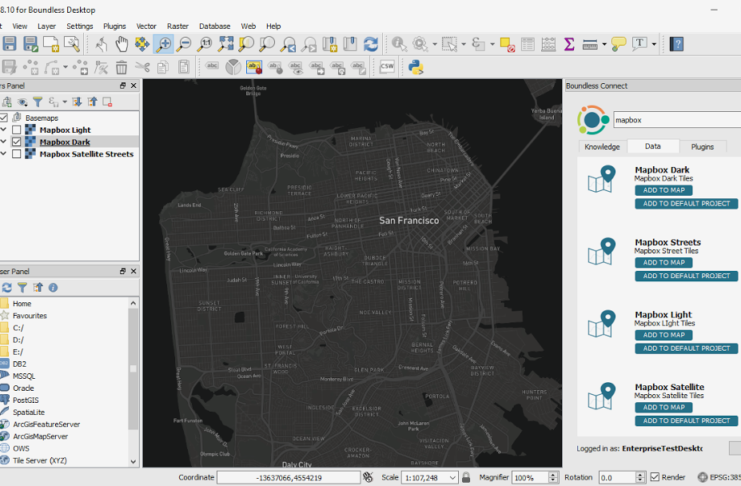Increase the Magnifier spinner value
The height and width of the screenshot is (486, 741).
pos(553,475)
